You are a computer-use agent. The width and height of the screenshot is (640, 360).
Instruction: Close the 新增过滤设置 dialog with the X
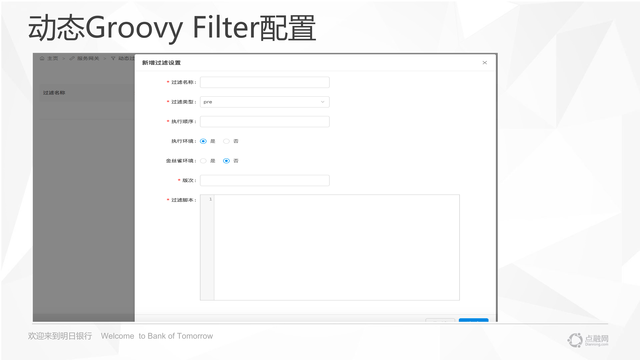pyautogui.click(x=484, y=62)
